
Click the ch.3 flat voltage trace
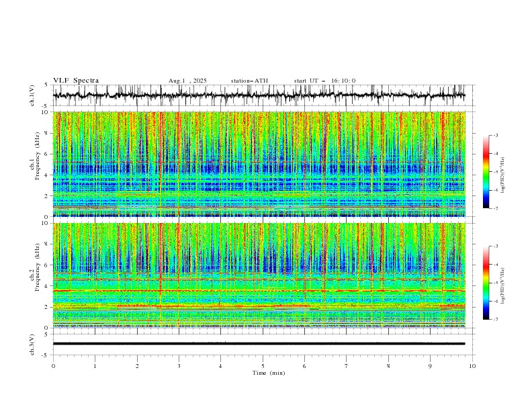point(259,344)
